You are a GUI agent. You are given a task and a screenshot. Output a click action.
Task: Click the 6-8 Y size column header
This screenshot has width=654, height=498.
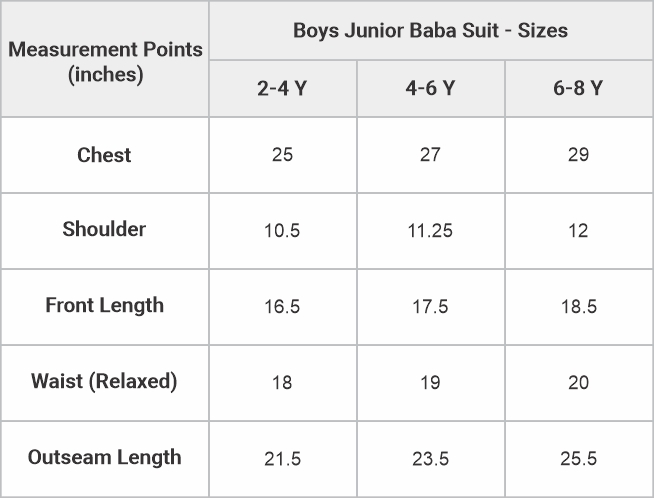tap(578, 88)
